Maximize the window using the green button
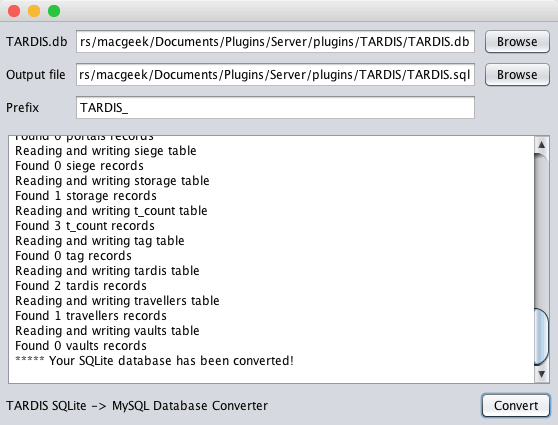The width and height of the screenshot is (558, 425). (x=54, y=11)
